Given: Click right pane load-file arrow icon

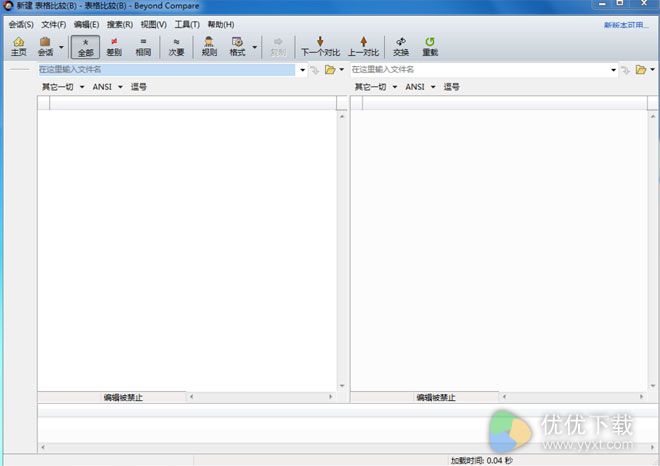Looking at the screenshot, I should (x=625, y=70).
